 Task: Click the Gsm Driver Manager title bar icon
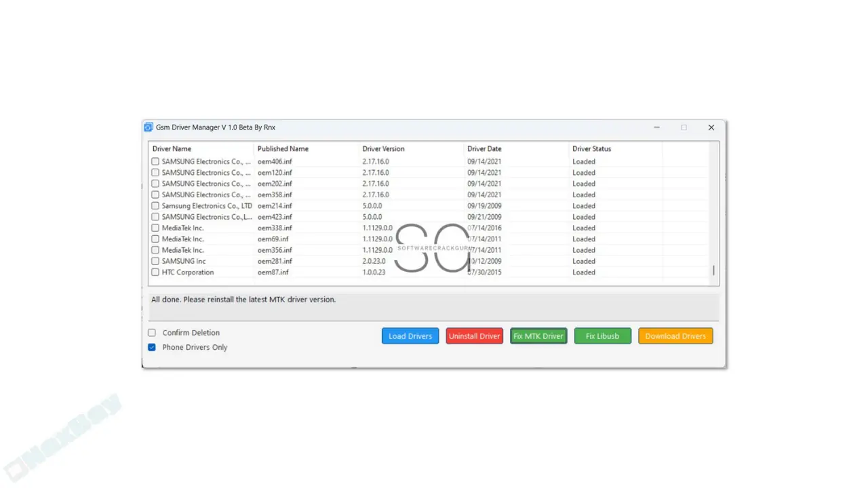(148, 127)
